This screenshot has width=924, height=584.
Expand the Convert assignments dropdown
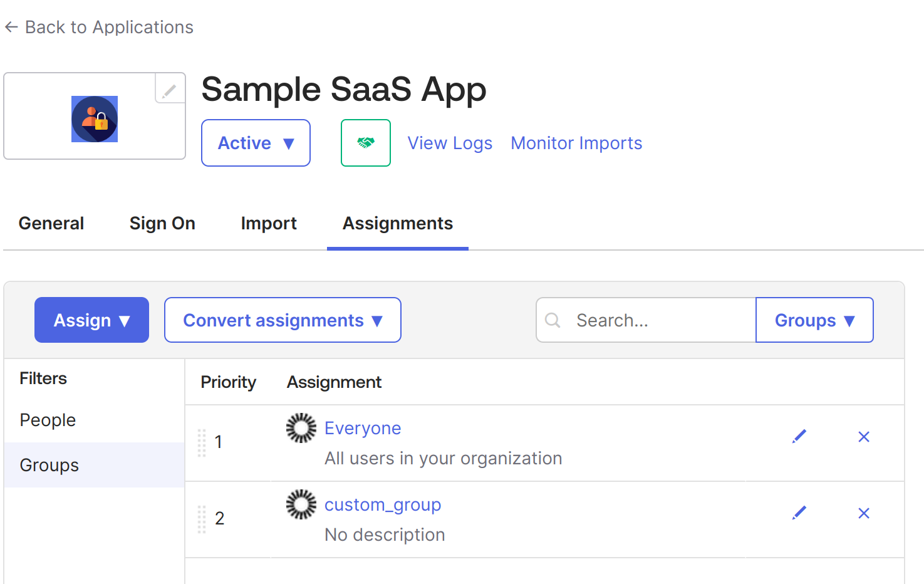point(283,320)
